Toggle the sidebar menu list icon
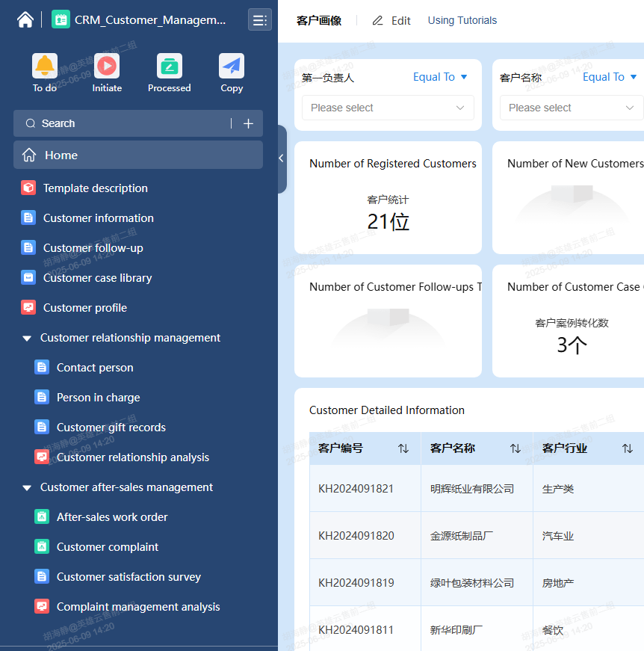 click(x=260, y=20)
